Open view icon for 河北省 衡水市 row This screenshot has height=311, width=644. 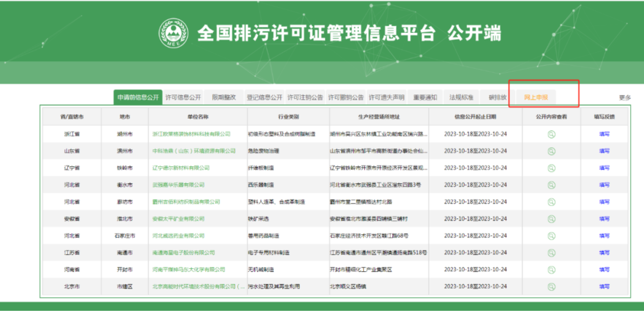click(551, 185)
